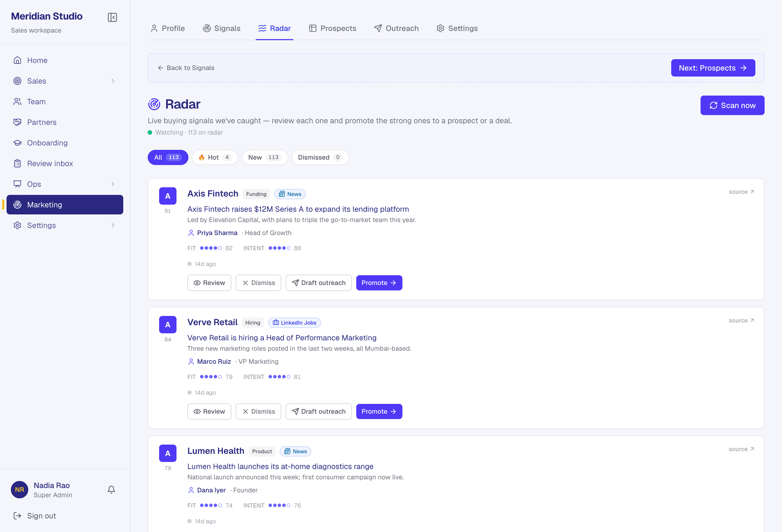Click Axis Fintech INTENT rating dots
The height and width of the screenshot is (532, 782).
pos(279,248)
